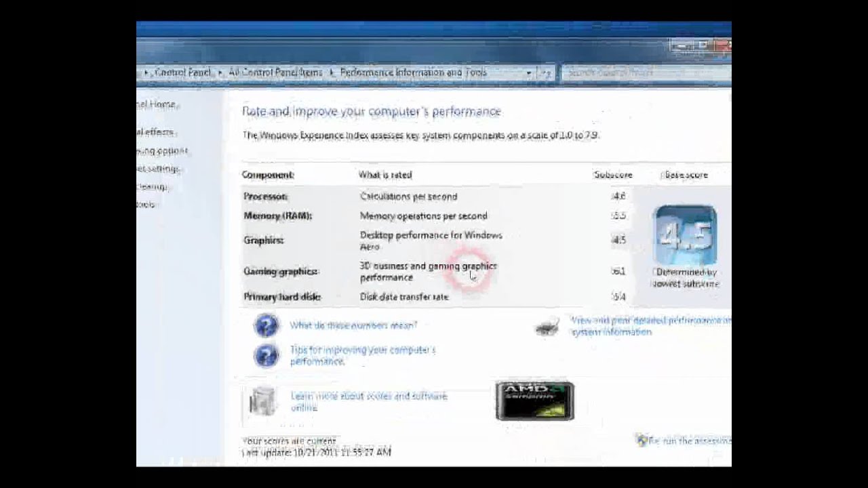Click the 4.5 base score badge
This screenshot has height=488, width=868.
pyautogui.click(x=686, y=235)
